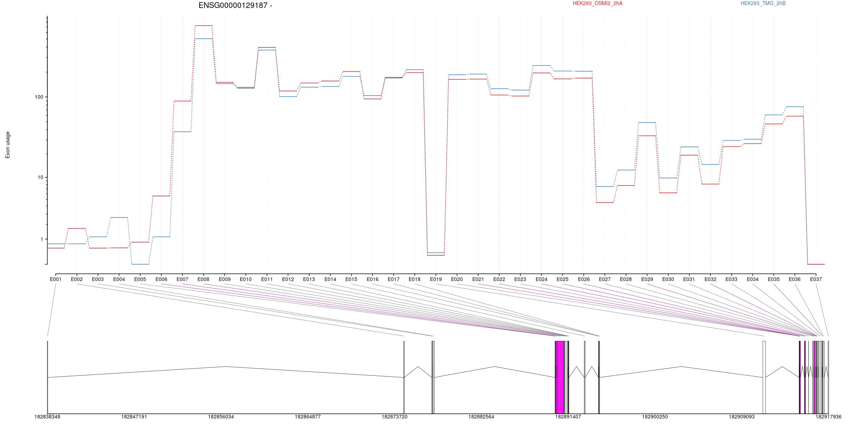This screenshot has height=434, width=868.
Task: Click exon label E014
Action: (x=330, y=279)
